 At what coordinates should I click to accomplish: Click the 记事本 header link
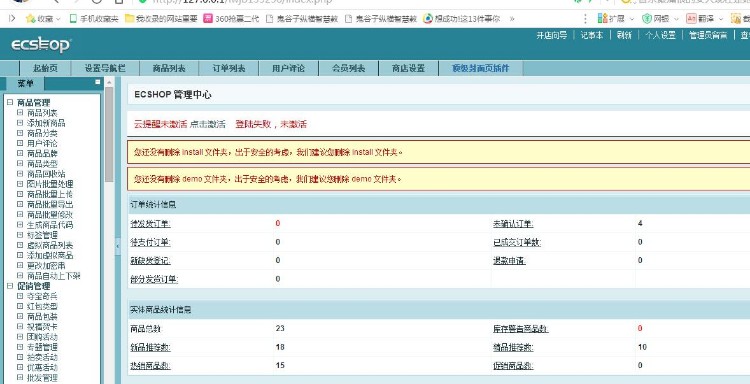(x=592, y=35)
